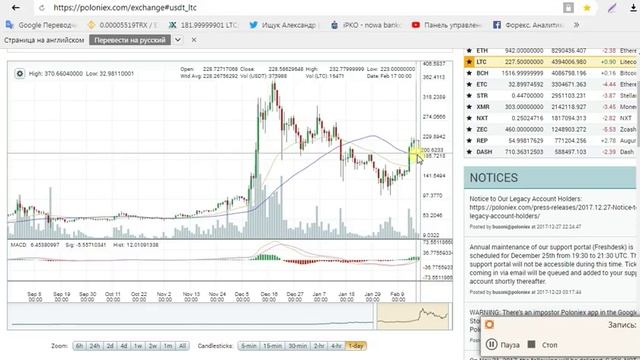Close the translation bar
This screenshot has height=360, width=640.
[194, 40]
